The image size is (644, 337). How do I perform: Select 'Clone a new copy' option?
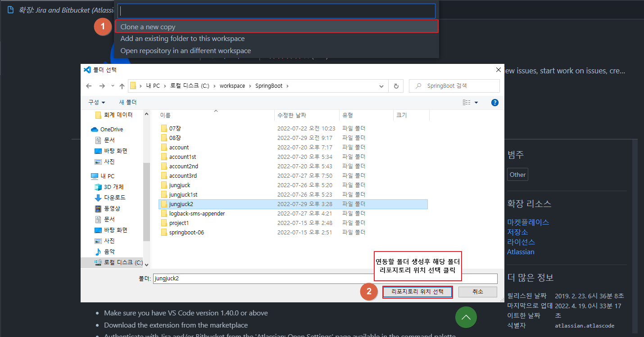tap(277, 27)
